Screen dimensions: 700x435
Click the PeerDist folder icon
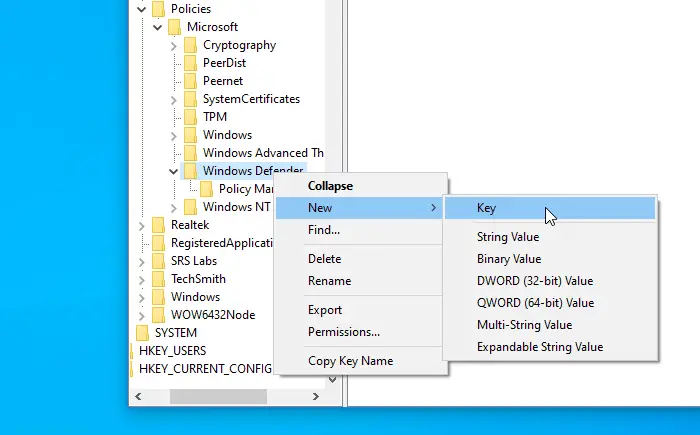[190, 63]
